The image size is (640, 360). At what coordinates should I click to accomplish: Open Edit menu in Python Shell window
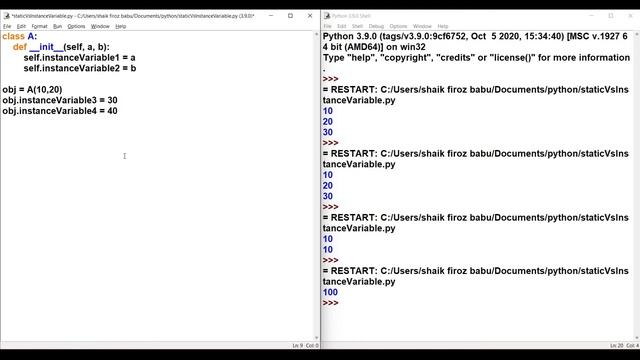[x=342, y=26]
